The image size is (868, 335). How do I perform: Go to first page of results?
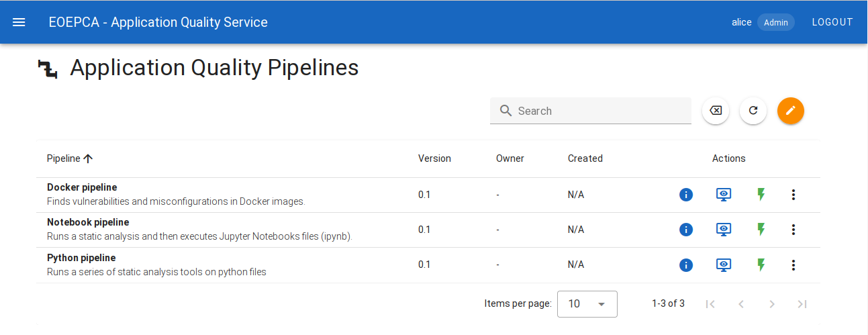710,304
